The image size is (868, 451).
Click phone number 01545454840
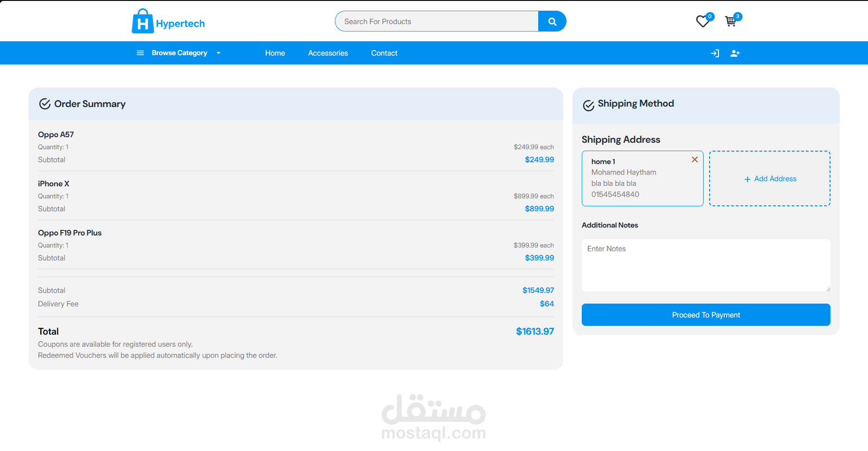pos(615,194)
